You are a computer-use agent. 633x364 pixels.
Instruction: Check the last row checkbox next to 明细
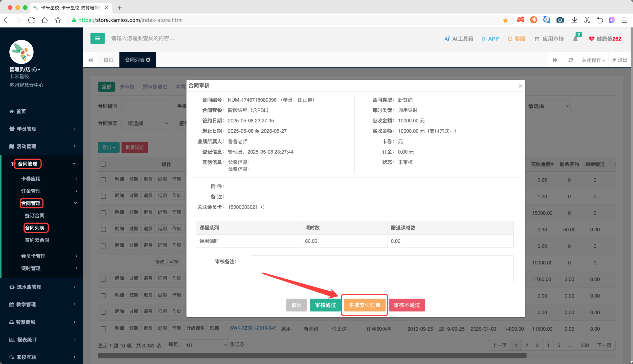103,329
